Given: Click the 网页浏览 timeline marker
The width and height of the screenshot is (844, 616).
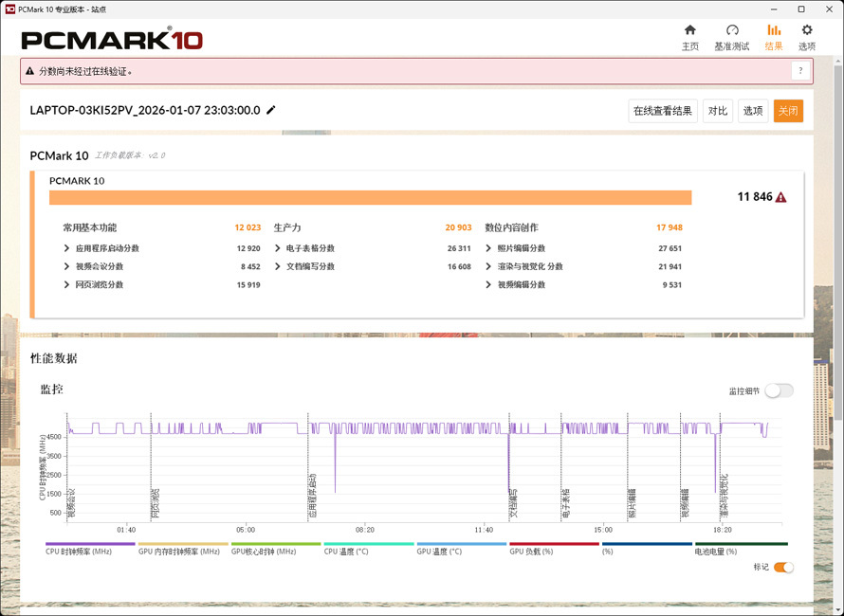Looking at the screenshot, I should pos(156,503).
